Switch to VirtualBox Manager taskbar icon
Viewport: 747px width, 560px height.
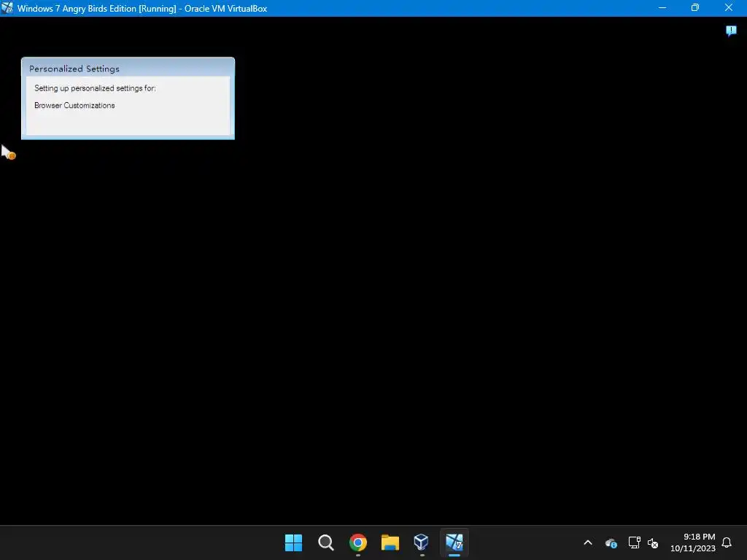point(422,542)
